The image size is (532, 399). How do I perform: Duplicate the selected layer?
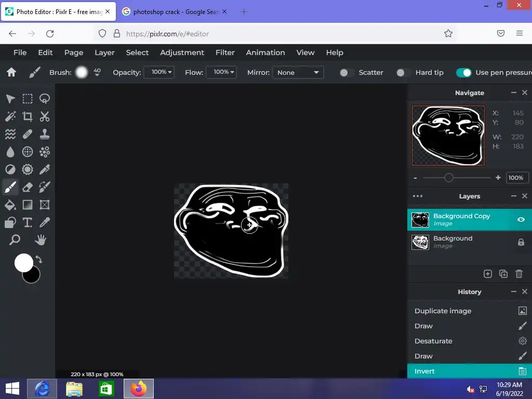(x=503, y=274)
